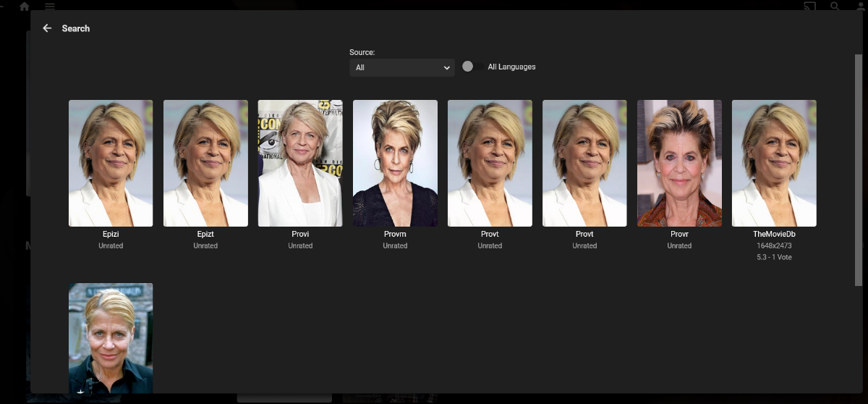This screenshot has width=868, height=404.
Task: Open the Source dropdown set to All
Action: [x=402, y=67]
